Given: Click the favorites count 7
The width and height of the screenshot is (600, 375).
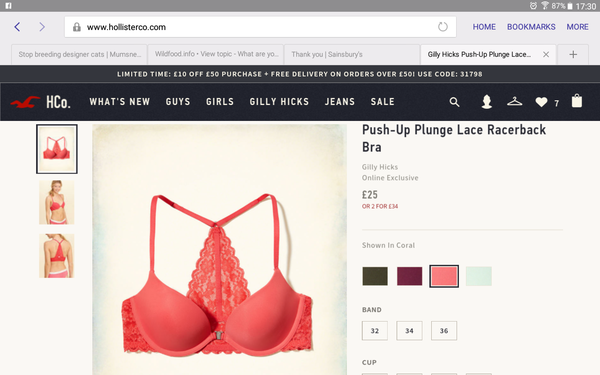Looking at the screenshot, I should [556, 103].
